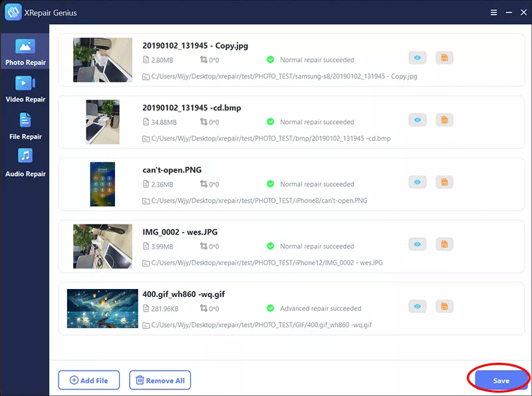Click save icon for 20190102_131945 -cd.bmp

pyautogui.click(x=444, y=120)
